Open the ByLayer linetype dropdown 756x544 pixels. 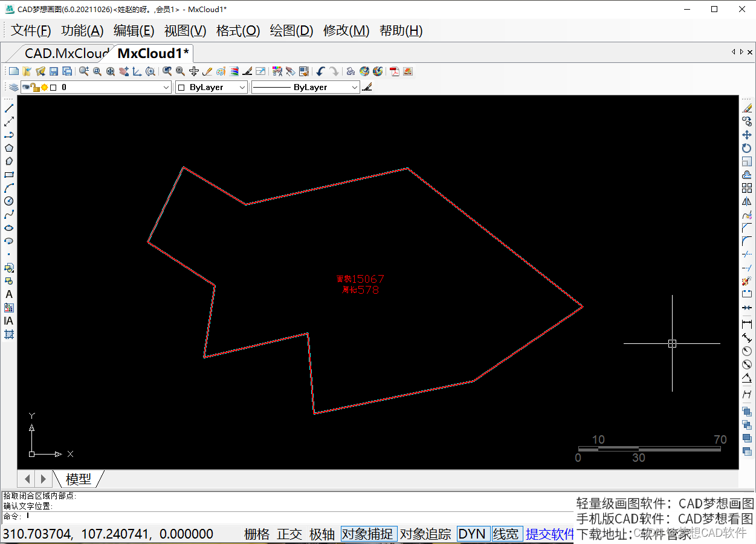(x=355, y=88)
